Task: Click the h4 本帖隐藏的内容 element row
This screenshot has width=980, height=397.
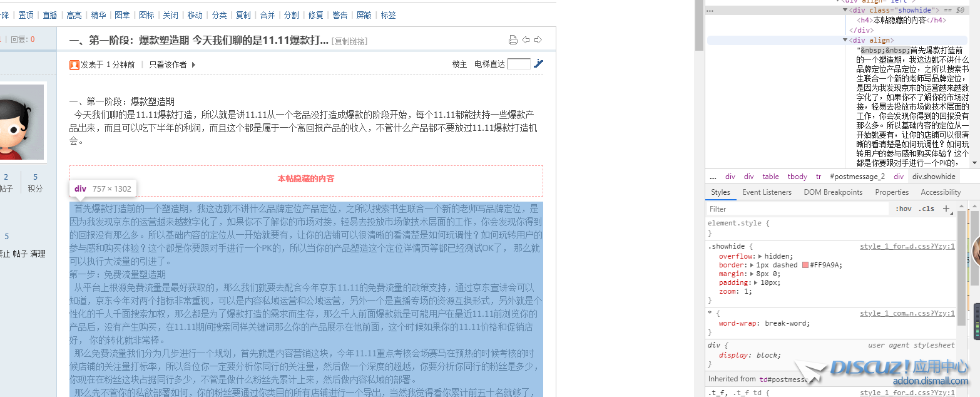Action: [x=901, y=20]
